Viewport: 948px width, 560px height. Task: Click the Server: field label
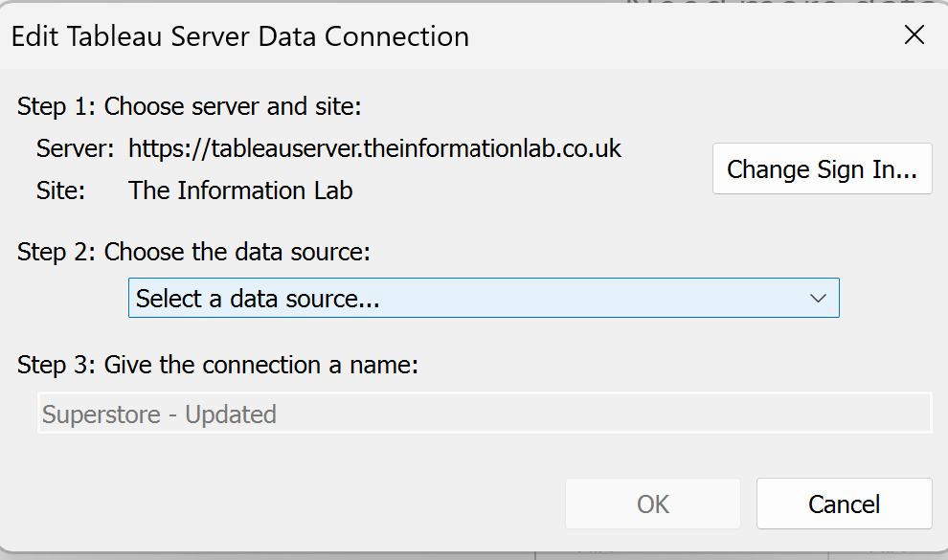75,148
